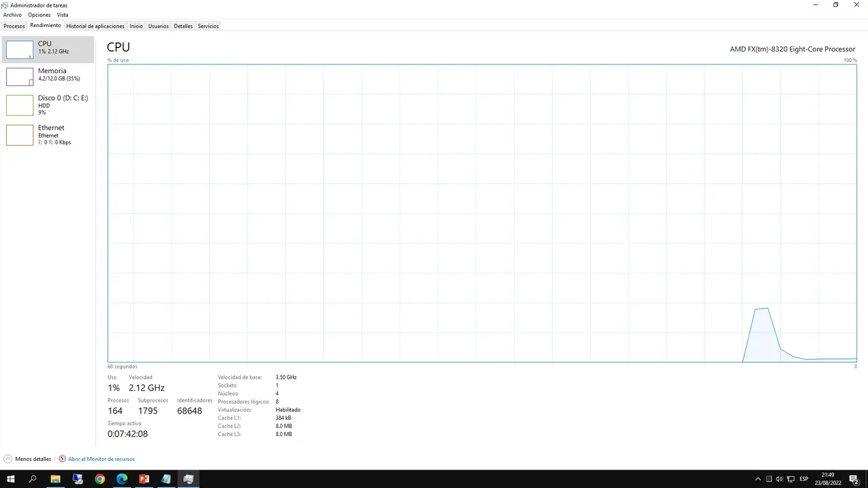Click the processor name AMD FX(tm)-8320
The width and height of the screenshot is (868, 488).
[793, 49]
